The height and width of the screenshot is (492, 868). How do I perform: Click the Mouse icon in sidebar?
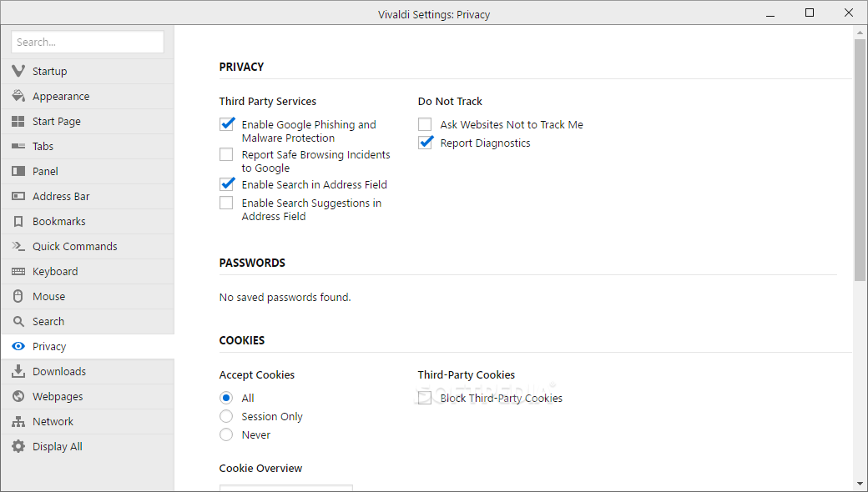(x=18, y=297)
